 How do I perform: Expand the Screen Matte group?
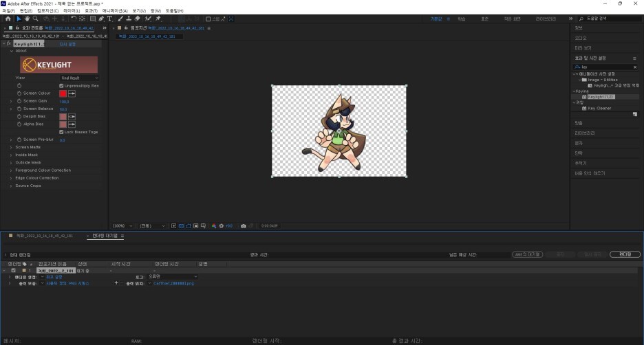point(11,147)
